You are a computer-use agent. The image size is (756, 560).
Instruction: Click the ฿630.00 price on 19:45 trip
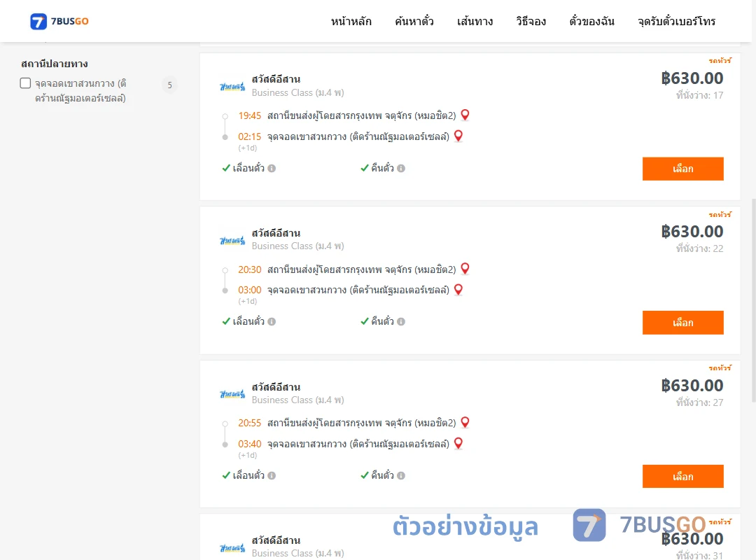point(692,78)
